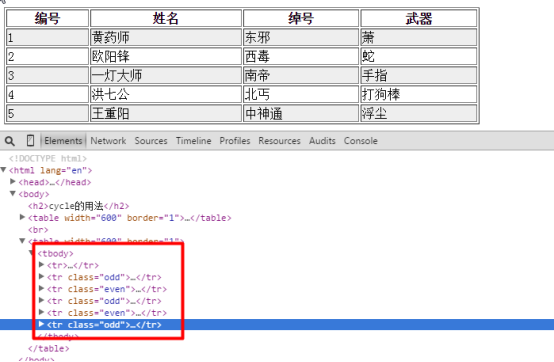Image resolution: width=554 pixels, height=362 pixels.
Task: Click the cell 蛇
Action: [419, 56]
